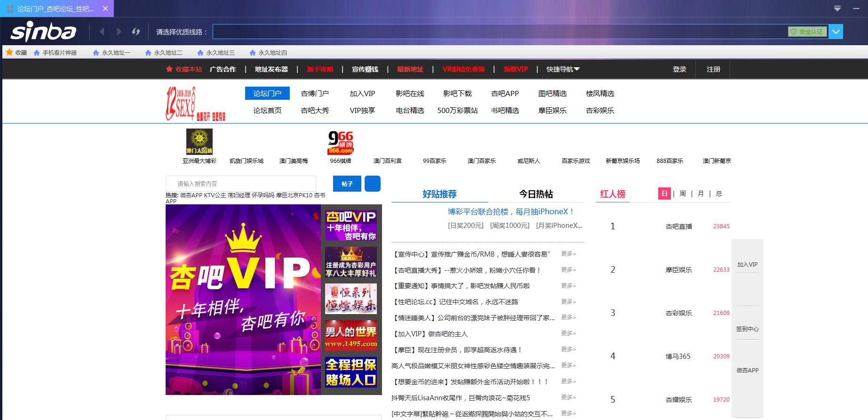Open the 威尼斯人 sponsor link
The image size is (868, 420).
[529, 161]
